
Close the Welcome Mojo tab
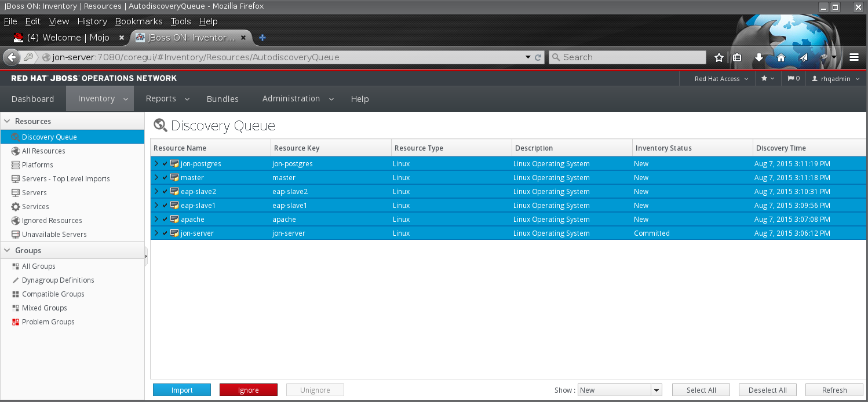122,38
